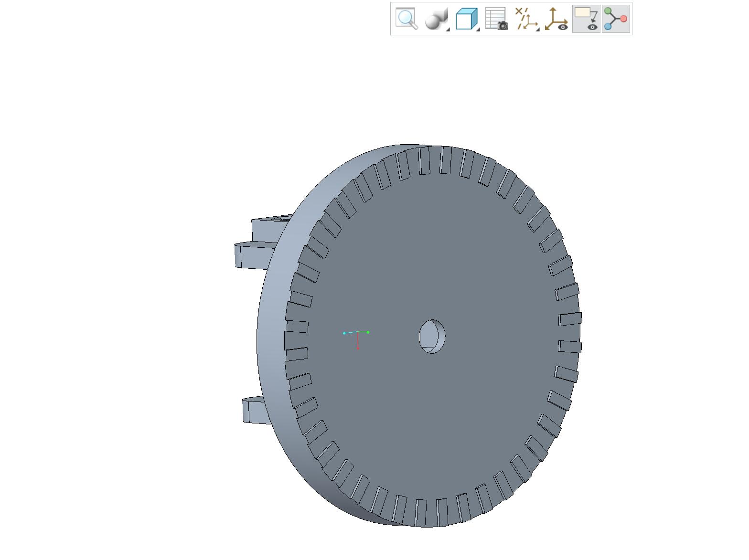Viewport: 749px width, 560px height.
Task: Toggle the spin center icon
Action: click(x=616, y=19)
